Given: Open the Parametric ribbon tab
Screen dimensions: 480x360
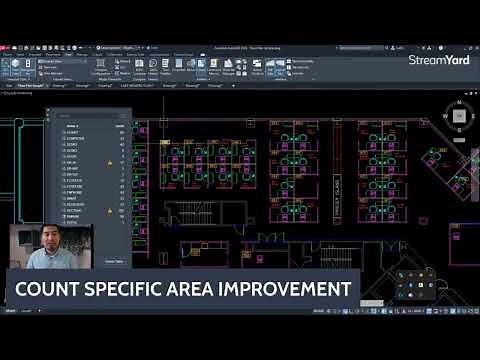Looking at the screenshot, I should [53, 54].
